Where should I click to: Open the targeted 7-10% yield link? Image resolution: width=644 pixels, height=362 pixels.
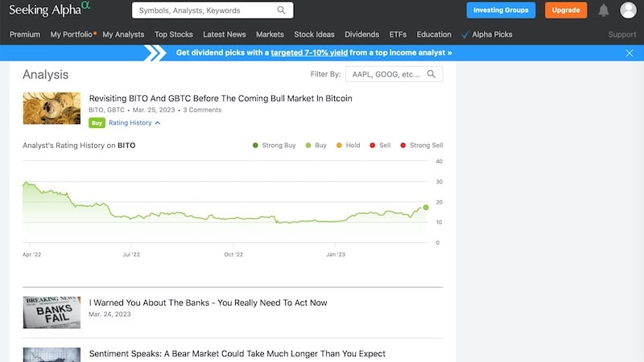[x=309, y=53]
